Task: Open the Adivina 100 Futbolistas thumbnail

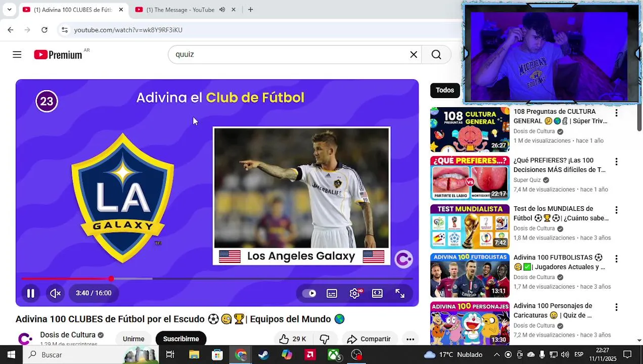Action: pos(470,276)
